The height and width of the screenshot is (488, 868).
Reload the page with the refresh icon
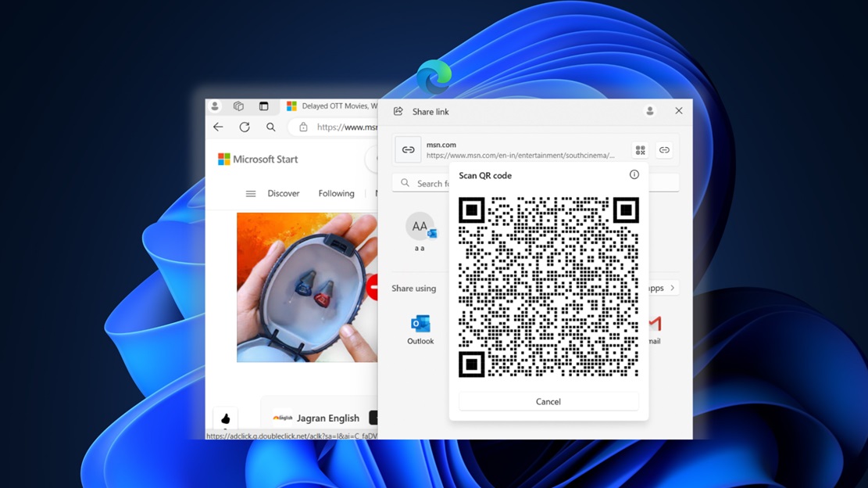pos(245,127)
